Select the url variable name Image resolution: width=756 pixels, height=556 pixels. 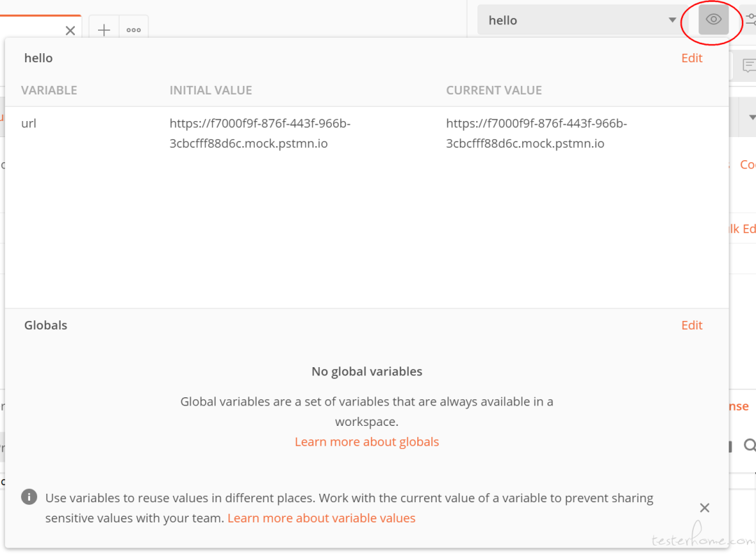pos(29,123)
